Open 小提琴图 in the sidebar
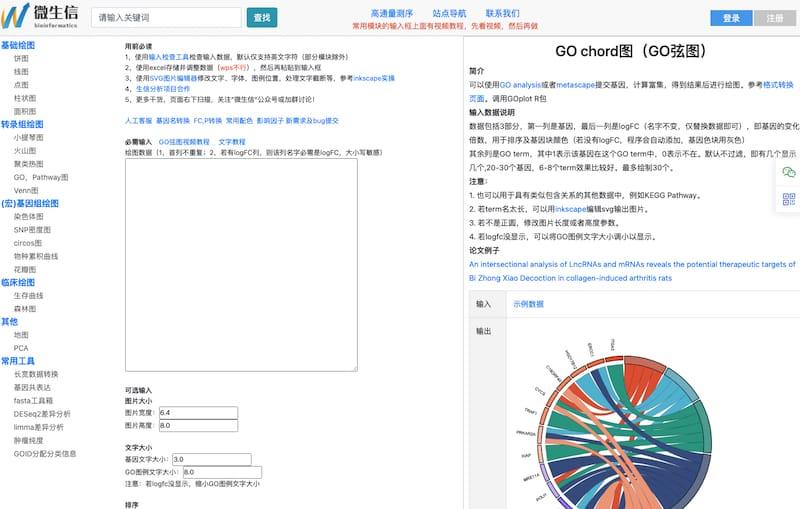The image size is (800, 509). (x=29, y=137)
